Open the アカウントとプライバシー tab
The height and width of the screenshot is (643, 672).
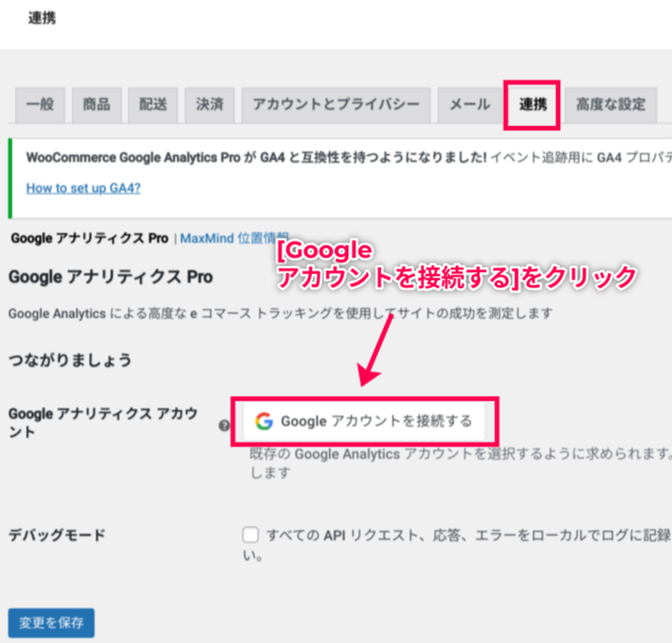pyautogui.click(x=336, y=105)
